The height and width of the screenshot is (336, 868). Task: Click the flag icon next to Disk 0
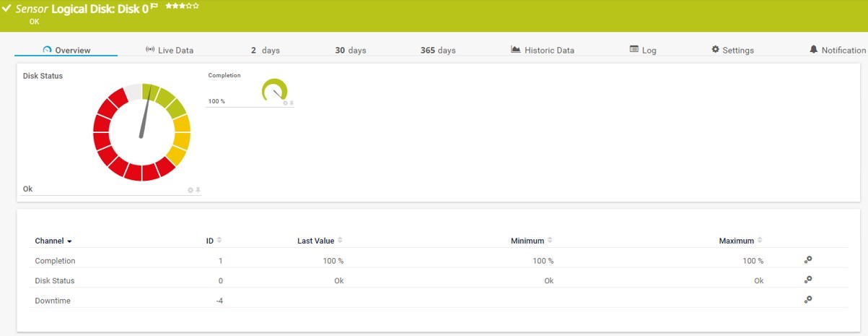pos(154,7)
